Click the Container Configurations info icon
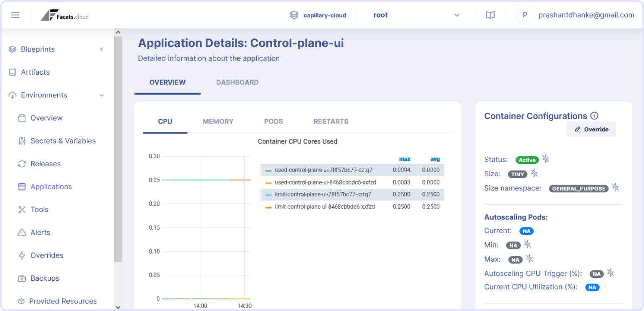 (594, 116)
